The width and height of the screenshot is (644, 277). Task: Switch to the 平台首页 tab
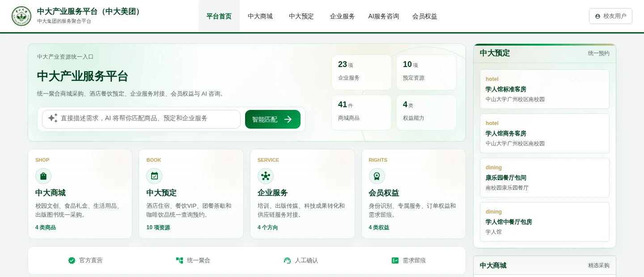pyautogui.click(x=219, y=16)
